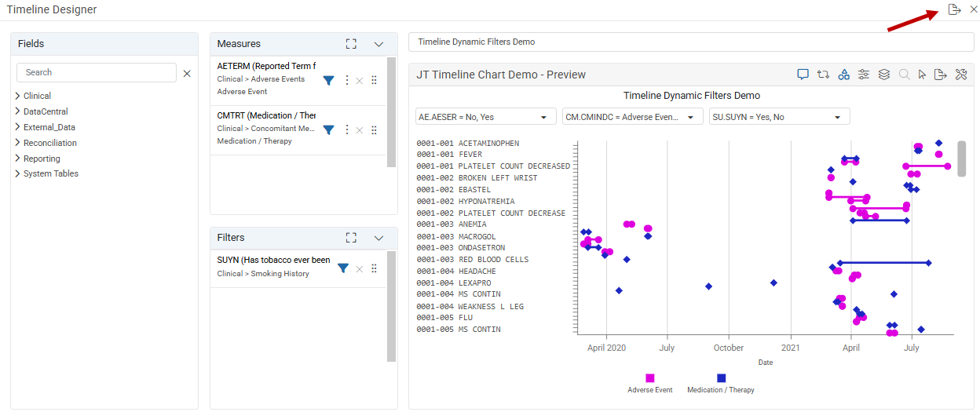Expand the Reporting tree node
Image resolution: width=980 pixels, height=412 pixels.
pyautogui.click(x=18, y=159)
